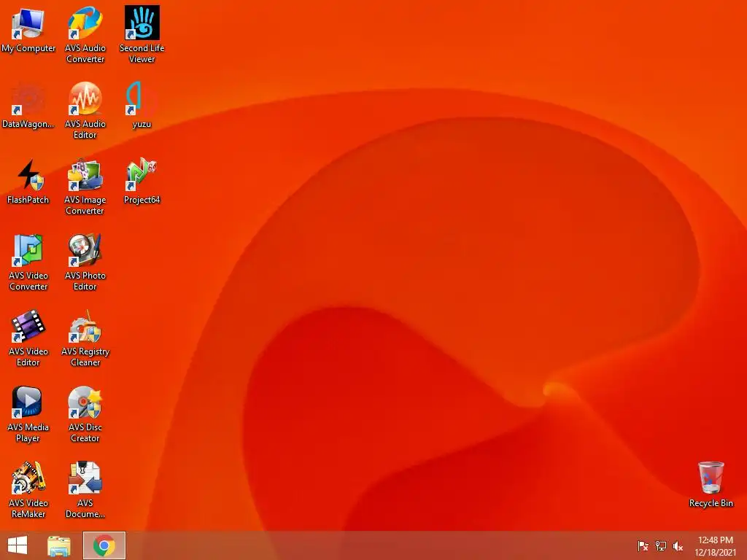Image resolution: width=747 pixels, height=560 pixels.
Task: Open File Explorer from the taskbar
Action: tap(59, 545)
